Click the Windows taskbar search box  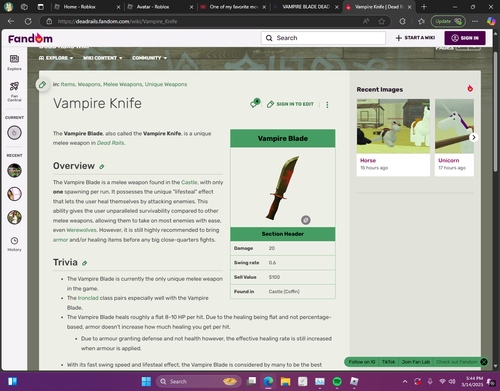point(198,381)
